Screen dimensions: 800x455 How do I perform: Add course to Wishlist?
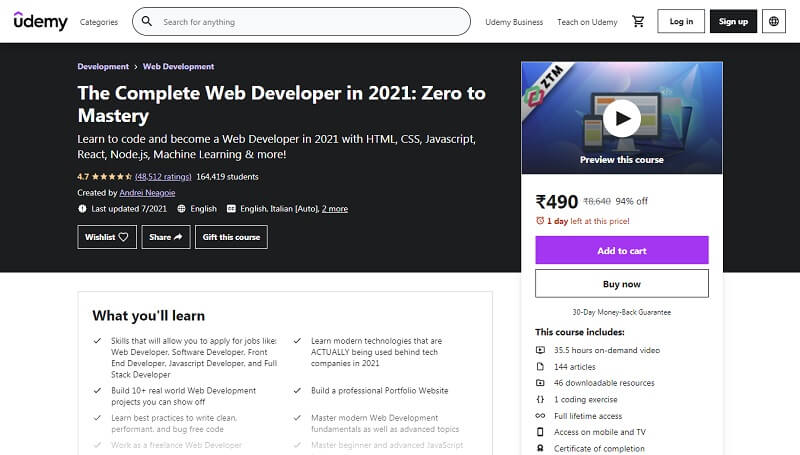(107, 237)
